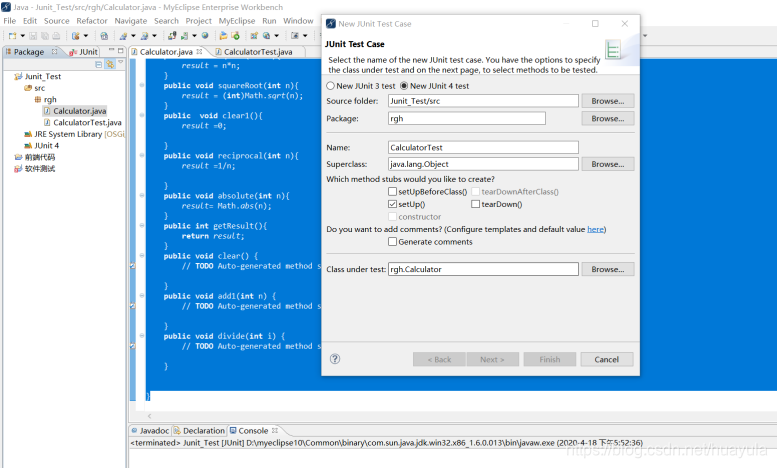Collapse the clear1 method fold marker
This screenshot has height=468, width=777.
tap(142, 116)
